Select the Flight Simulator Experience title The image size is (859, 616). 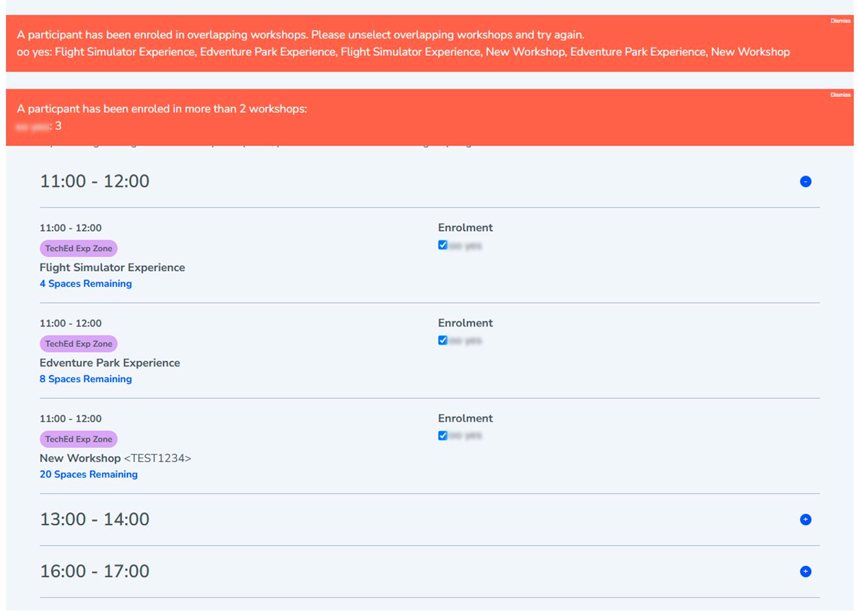[x=112, y=268]
